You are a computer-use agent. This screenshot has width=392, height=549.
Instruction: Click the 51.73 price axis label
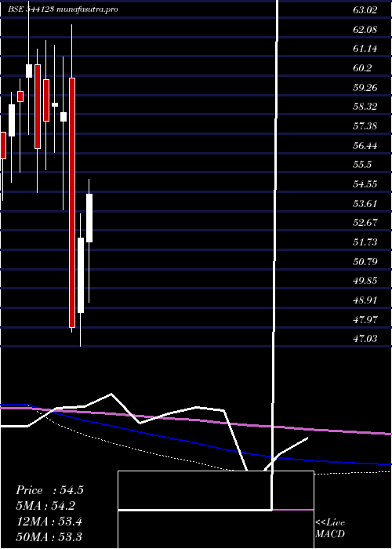[x=365, y=242]
